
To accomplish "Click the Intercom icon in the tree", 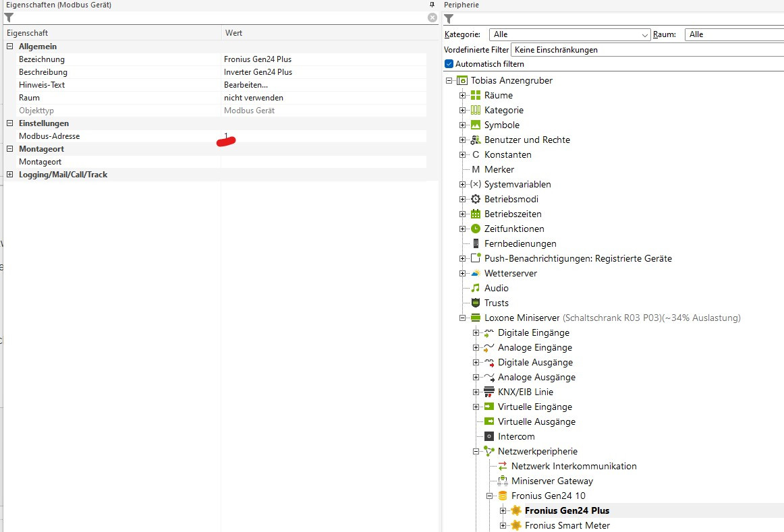I will pos(489,436).
